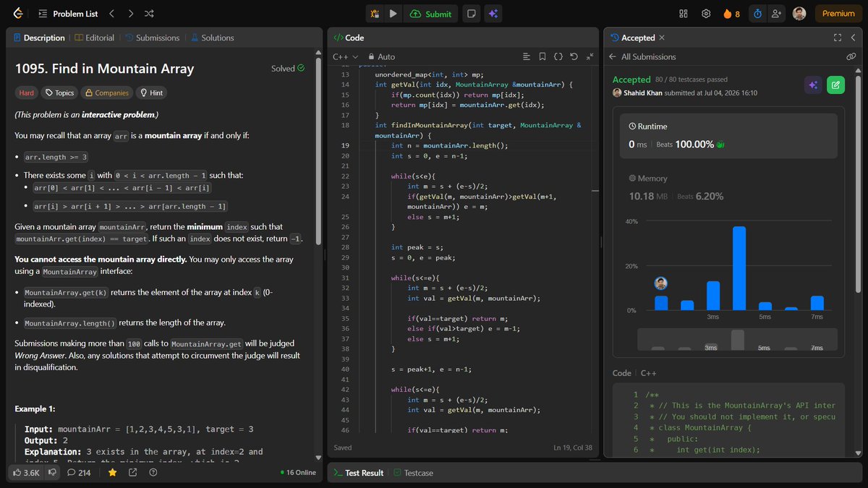Maximize the Accepted panel icon
This screenshot has height=488, width=868.
(x=838, y=38)
